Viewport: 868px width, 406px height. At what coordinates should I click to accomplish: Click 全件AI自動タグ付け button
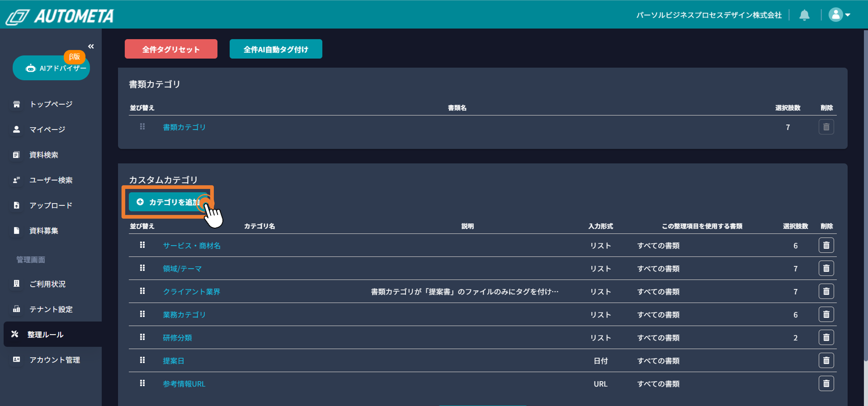276,49
